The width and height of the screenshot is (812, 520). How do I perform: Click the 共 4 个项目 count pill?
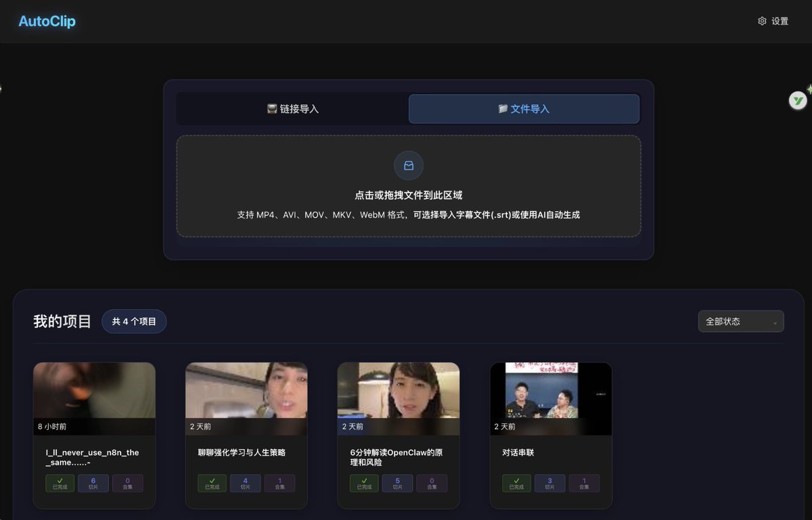134,321
